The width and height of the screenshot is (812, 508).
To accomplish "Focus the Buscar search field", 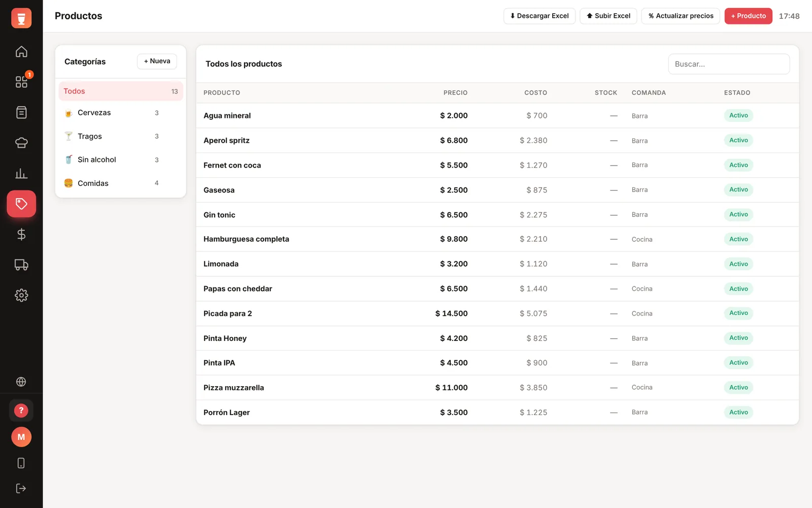I will pos(729,64).
